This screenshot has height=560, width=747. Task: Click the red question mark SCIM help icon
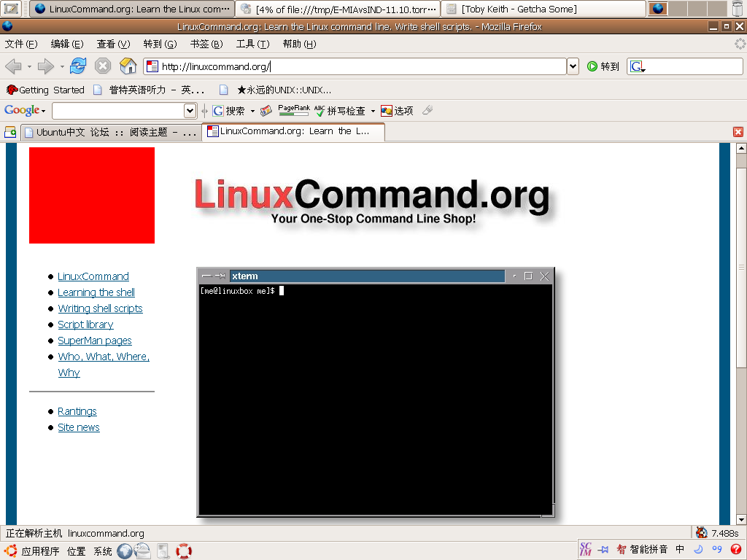[736, 550]
